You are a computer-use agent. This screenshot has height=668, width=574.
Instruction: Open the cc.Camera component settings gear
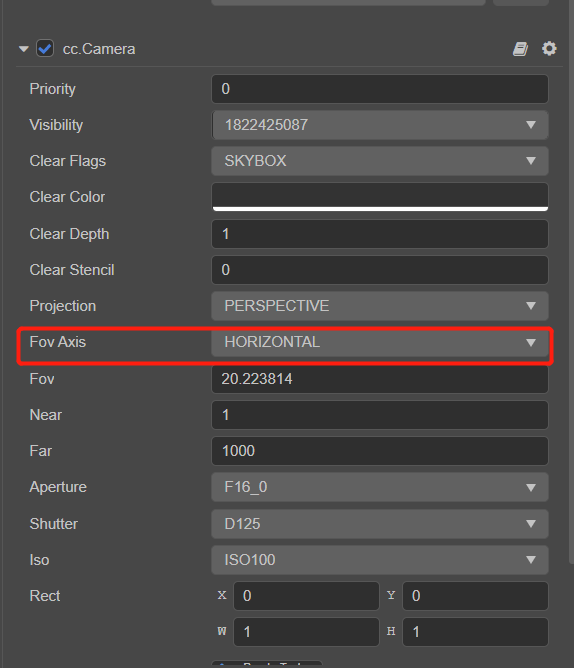(x=549, y=49)
